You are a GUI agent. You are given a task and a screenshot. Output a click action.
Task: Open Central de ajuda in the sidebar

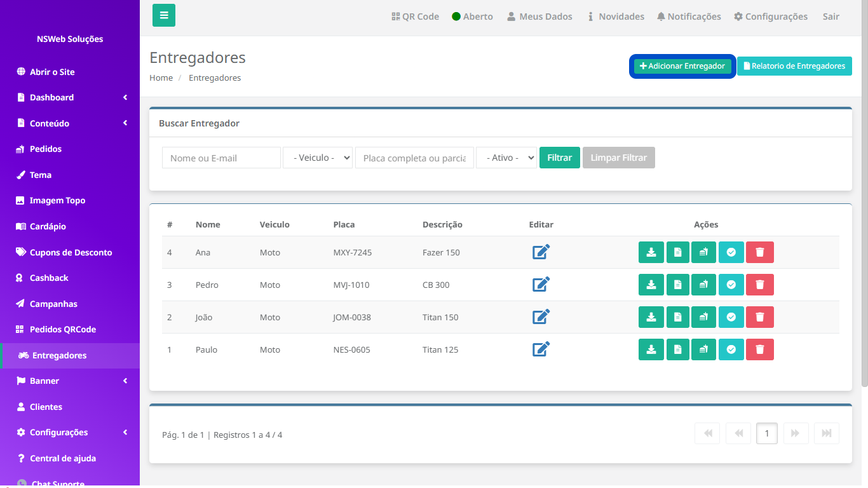point(70,458)
